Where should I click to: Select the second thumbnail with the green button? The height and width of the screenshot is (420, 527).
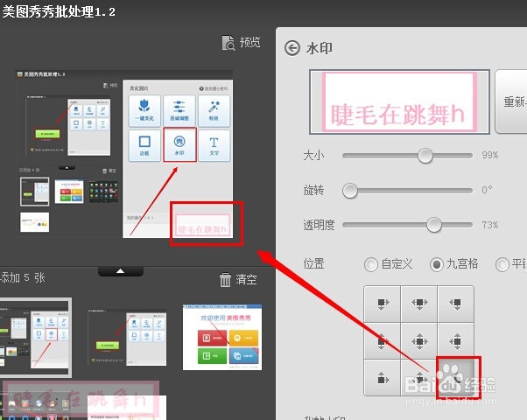[128, 338]
